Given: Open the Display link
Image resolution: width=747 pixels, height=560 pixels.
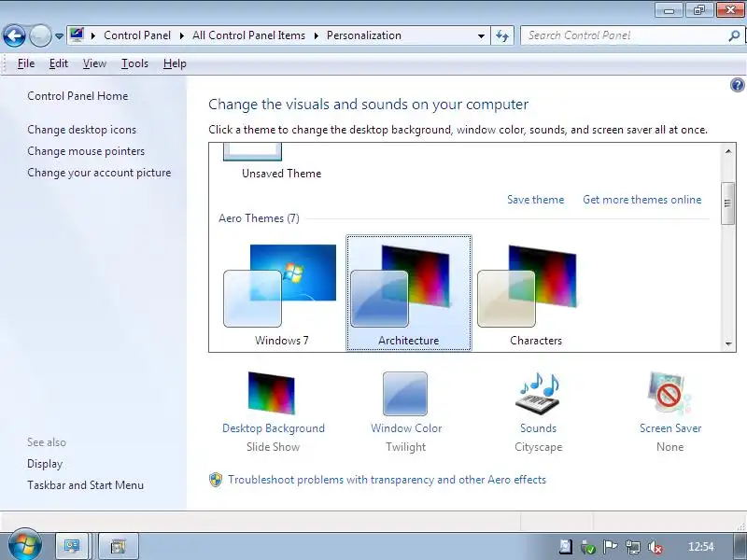Looking at the screenshot, I should point(45,464).
